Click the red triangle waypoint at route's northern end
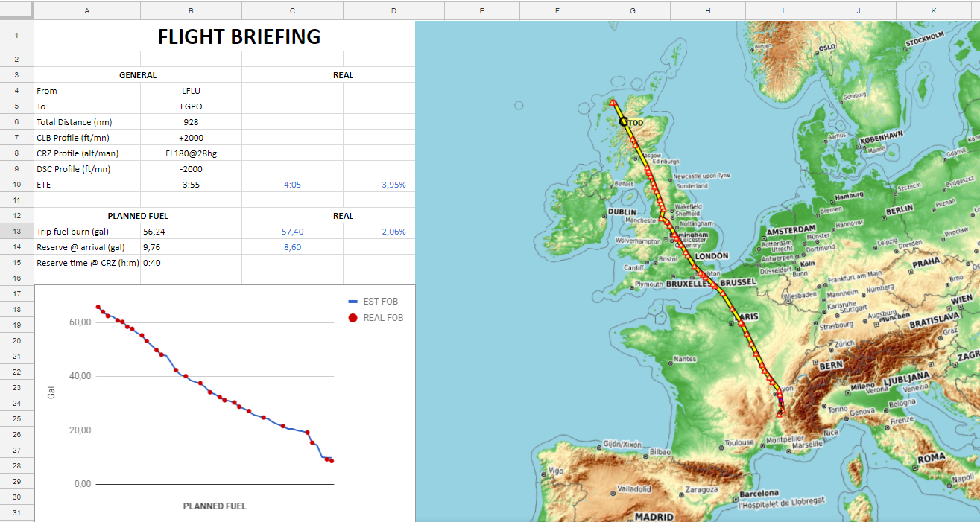Viewport: 980px width, 522px height. [612, 102]
